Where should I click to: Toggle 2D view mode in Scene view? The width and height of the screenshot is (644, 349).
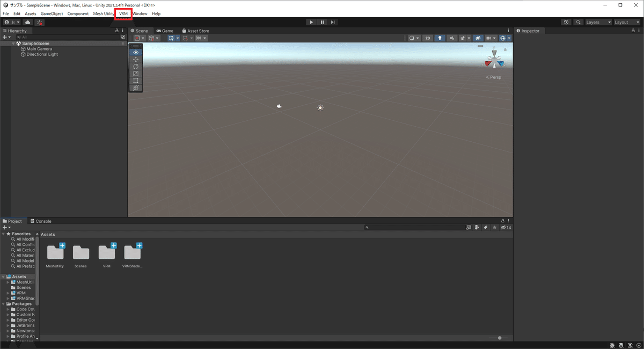(428, 38)
